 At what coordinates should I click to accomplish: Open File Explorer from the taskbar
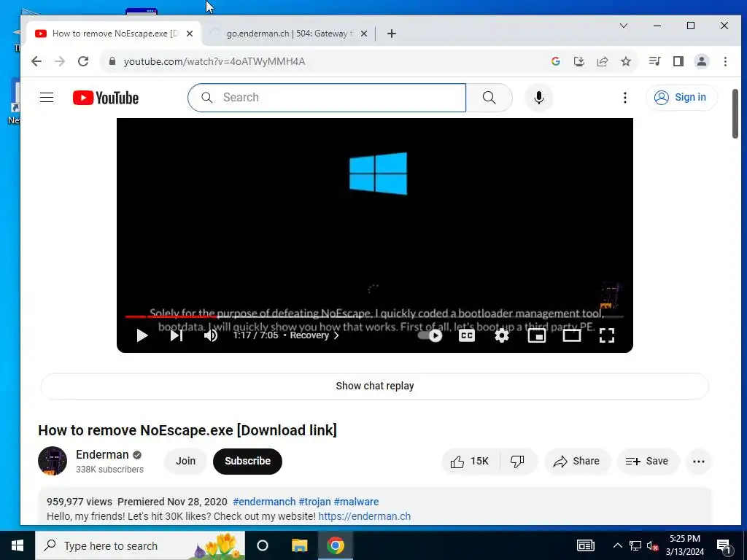click(299, 545)
